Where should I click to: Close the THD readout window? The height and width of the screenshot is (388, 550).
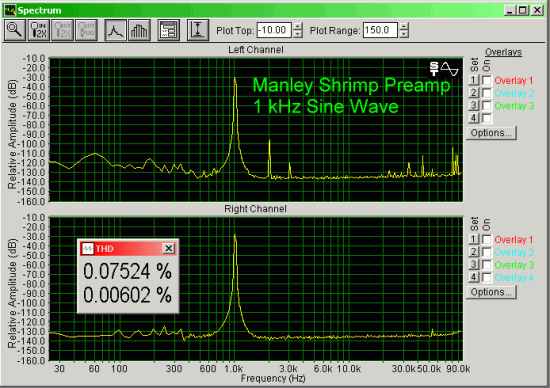(168, 248)
